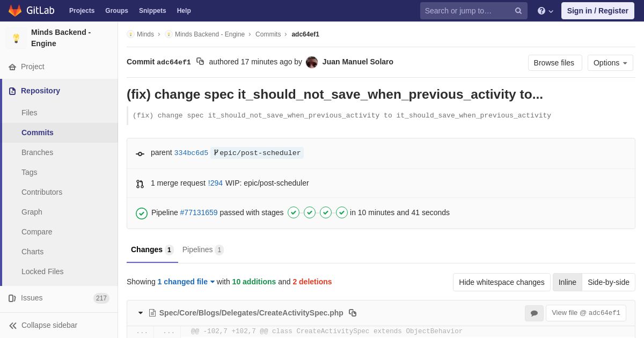Open author Juan Manuel Solaro profile
Screen dimensions: 644x338
pos(358,62)
